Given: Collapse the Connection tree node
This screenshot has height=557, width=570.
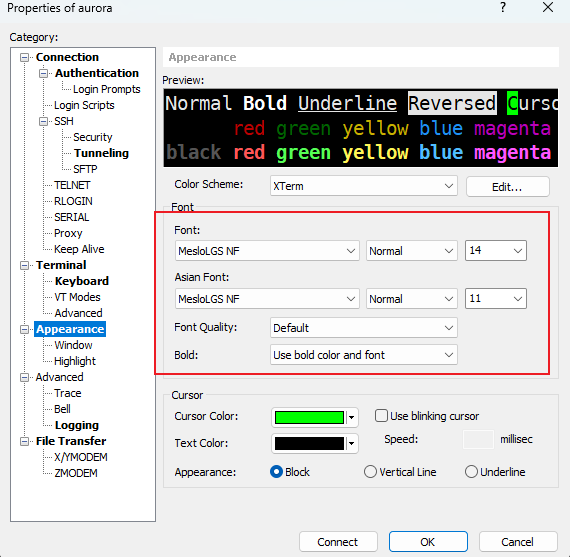Looking at the screenshot, I should pyautogui.click(x=24, y=57).
